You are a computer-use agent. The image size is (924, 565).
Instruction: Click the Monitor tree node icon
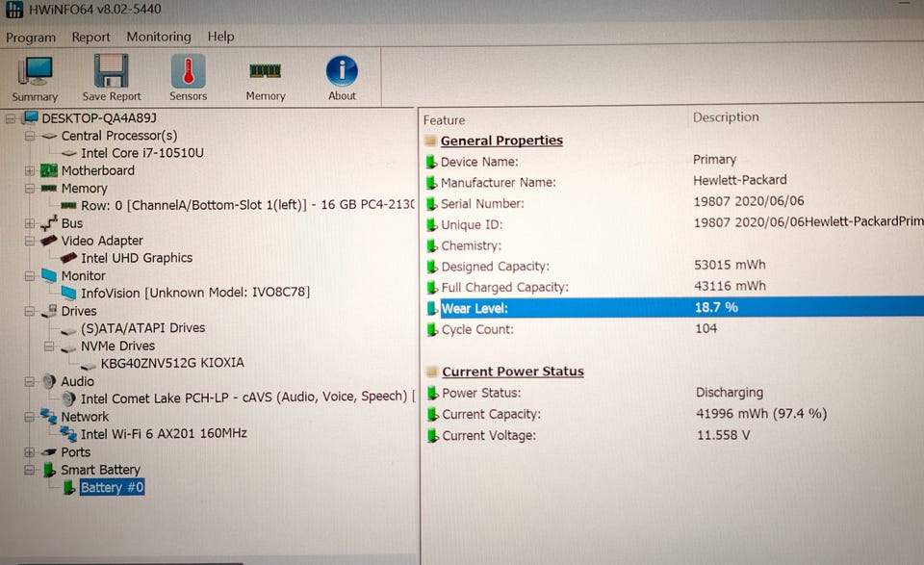point(48,275)
